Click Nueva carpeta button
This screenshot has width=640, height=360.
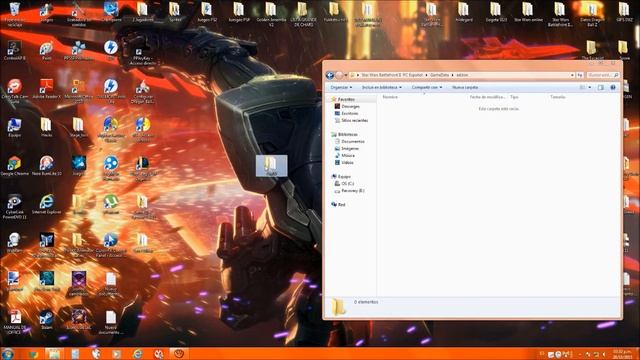(465, 87)
